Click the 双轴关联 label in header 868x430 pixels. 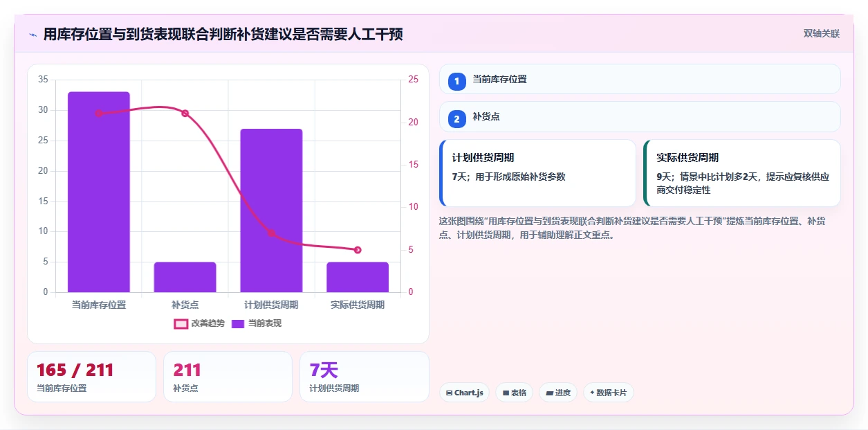click(x=822, y=34)
